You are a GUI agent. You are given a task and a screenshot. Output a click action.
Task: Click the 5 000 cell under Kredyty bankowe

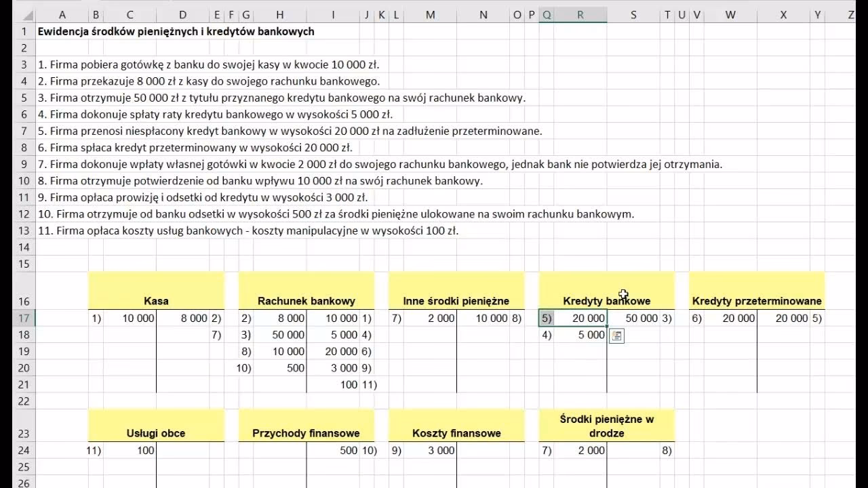click(x=580, y=335)
